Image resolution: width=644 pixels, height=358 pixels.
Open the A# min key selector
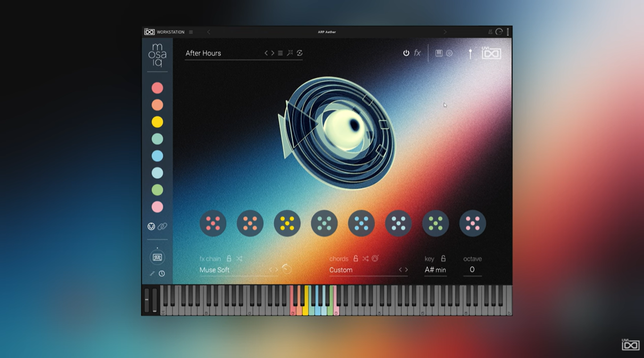(x=435, y=270)
